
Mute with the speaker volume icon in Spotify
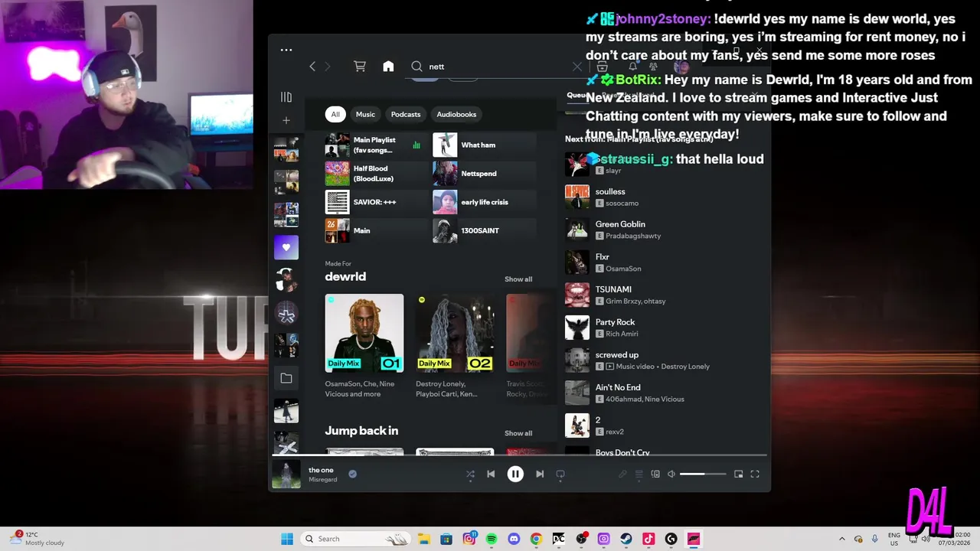(671, 474)
